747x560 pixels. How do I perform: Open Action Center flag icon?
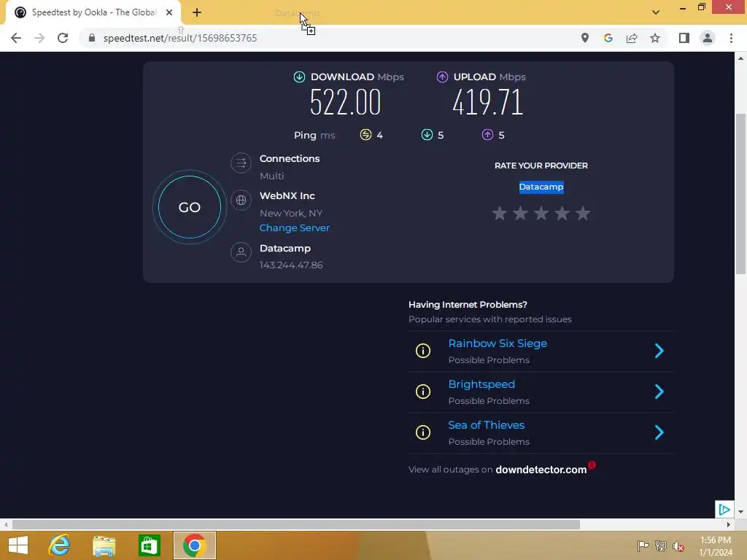(x=643, y=545)
